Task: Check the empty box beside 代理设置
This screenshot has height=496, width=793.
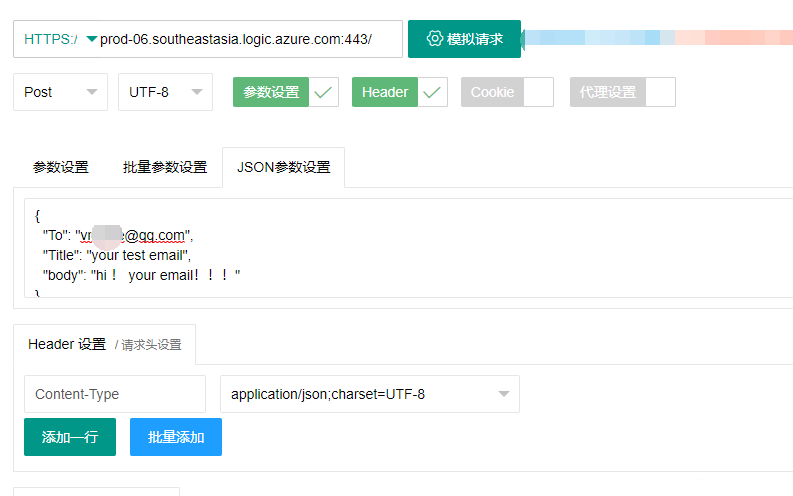Action: [x=660, y=92]
